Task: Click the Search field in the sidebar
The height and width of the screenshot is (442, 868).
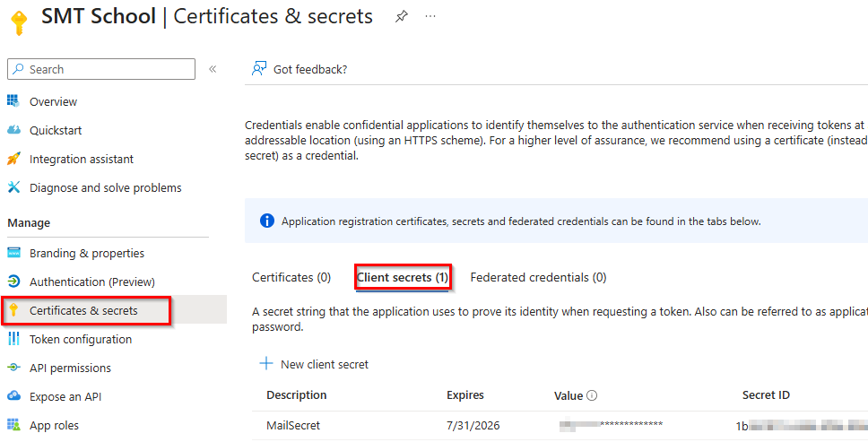Action: click(x=101, y=69)
